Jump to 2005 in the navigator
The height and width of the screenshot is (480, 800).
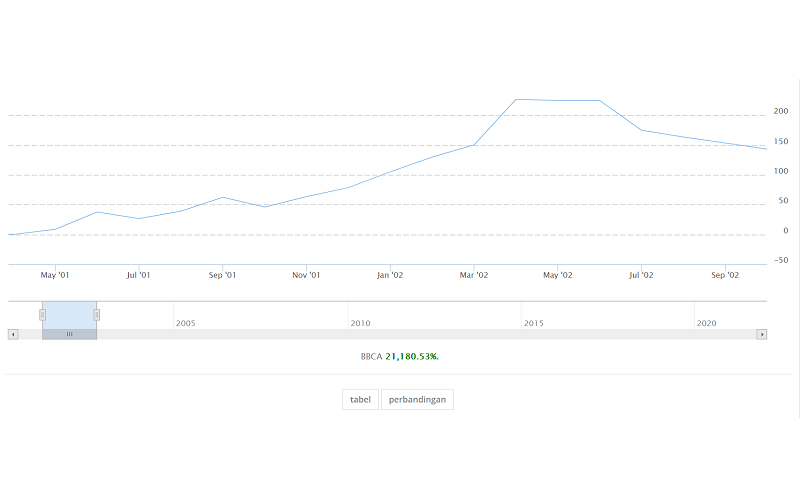185,323
